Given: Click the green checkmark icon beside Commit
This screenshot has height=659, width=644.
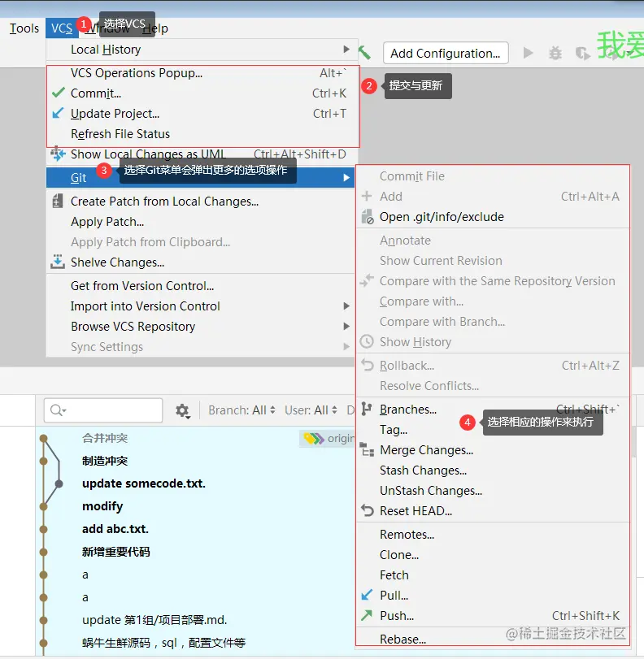Looking at the screenshot, I should (x=59, y=93).
